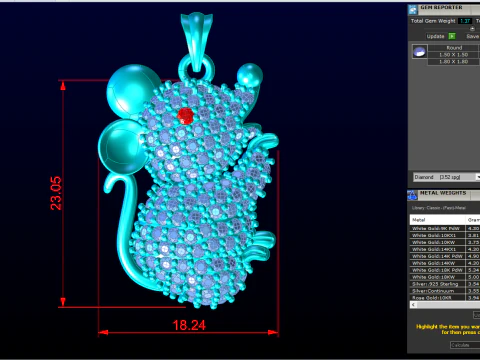Click the small collapse arrow above Save
Screen dimensions: 480x360
pos(472,29)
